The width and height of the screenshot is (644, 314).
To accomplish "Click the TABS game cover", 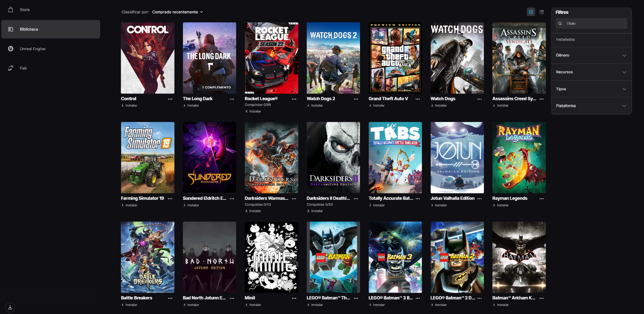I will (x=395, y=158).
